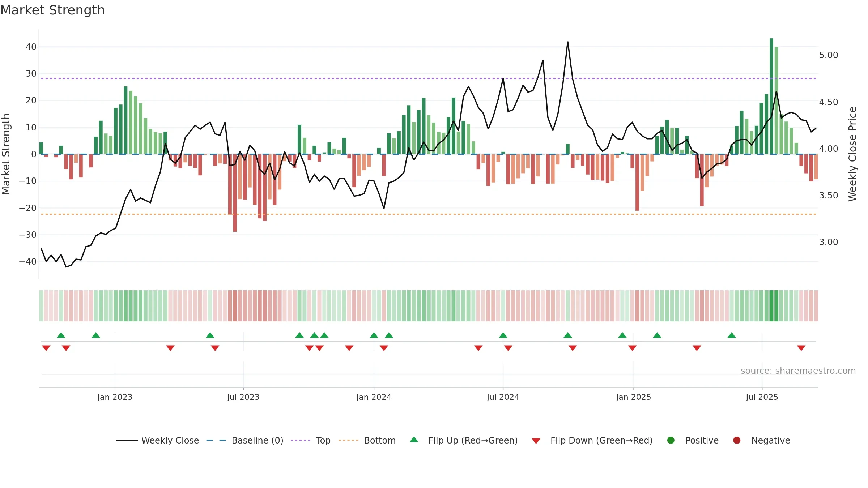Toggle the Baseline (0) legend entry
868x488 pixels.
pos(245,440)
